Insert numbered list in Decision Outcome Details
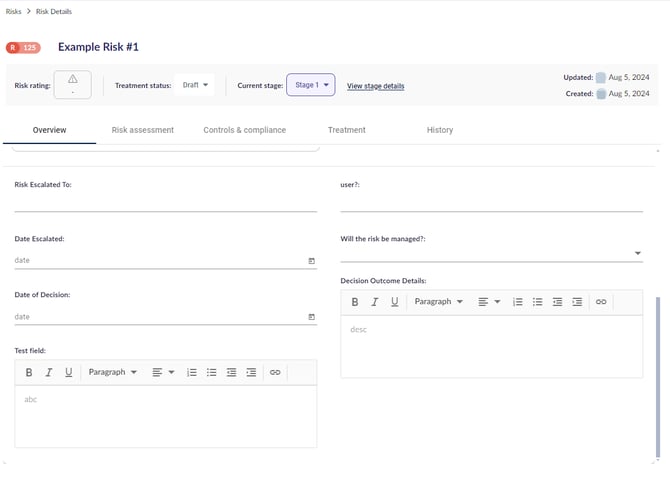 (517, 301)
